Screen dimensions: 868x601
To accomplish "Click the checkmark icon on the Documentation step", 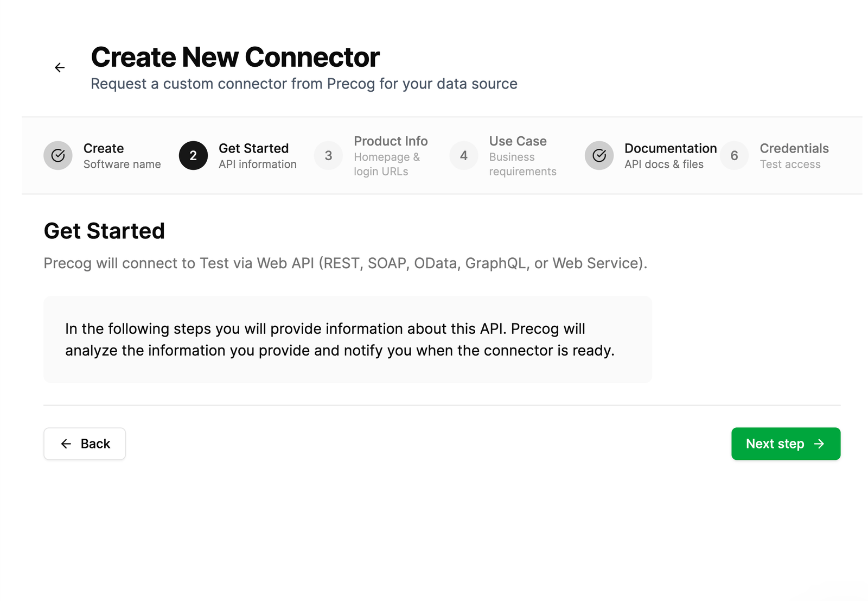I will (599, 155).
